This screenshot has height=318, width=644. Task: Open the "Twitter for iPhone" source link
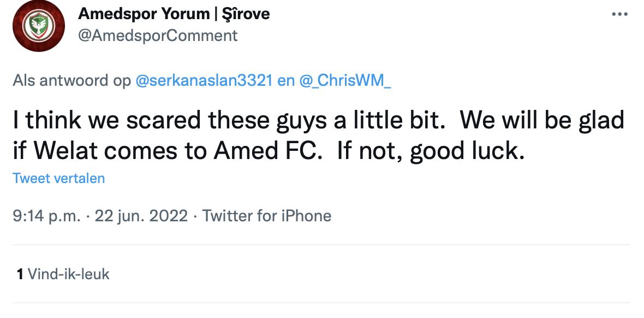coord(267,216)
